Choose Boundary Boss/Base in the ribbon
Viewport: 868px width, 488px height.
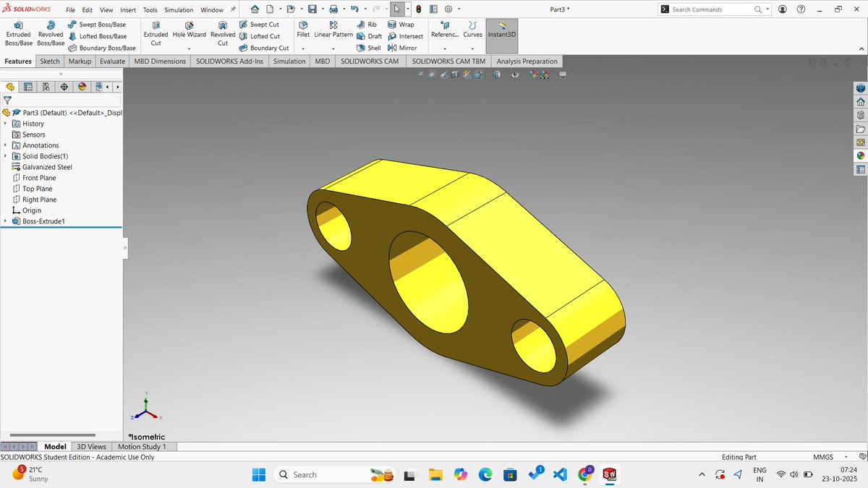coord(101,48)
